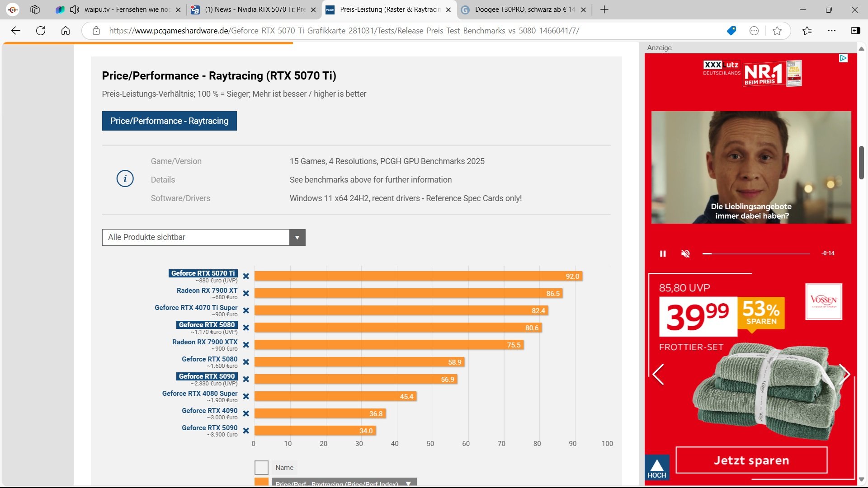Add page to favorites star icon

[x=777, y=31]
